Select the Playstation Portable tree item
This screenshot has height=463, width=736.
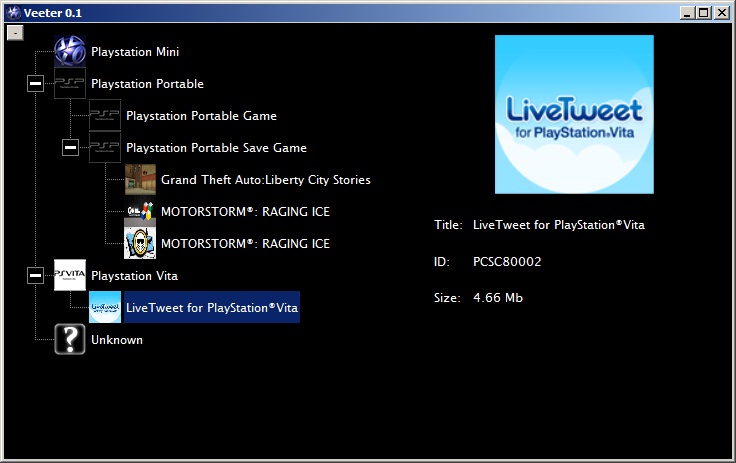click(147, 84)
